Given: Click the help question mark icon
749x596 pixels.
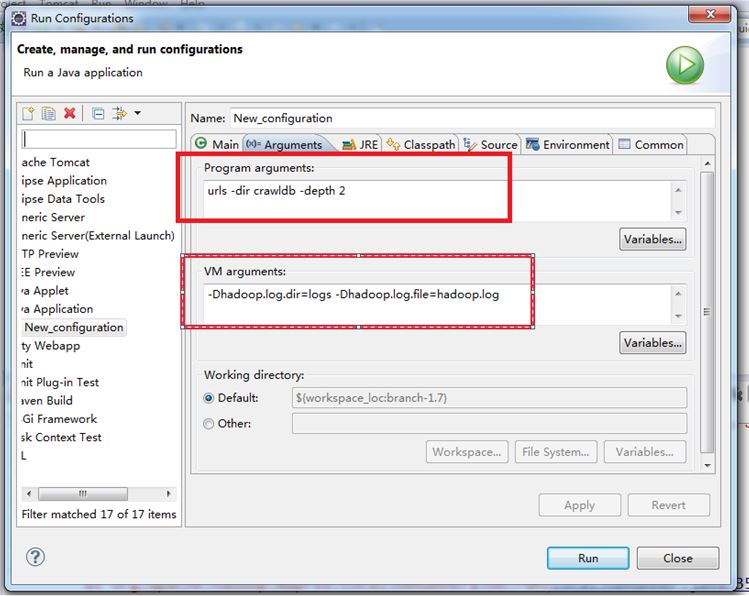Looking at the screenshot, I should click(x=35, y=557).
